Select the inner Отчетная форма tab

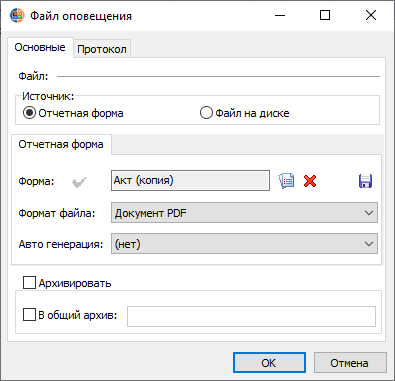click(x=61, y=144)
